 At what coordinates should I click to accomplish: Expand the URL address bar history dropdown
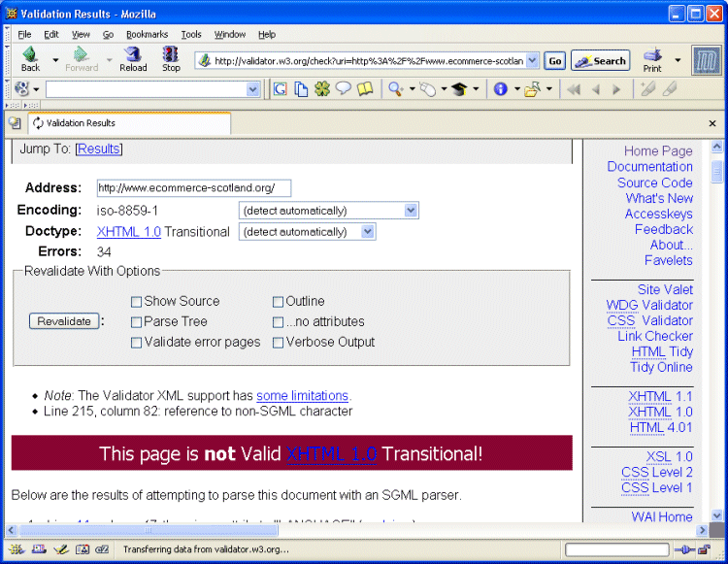coord(533,61)
